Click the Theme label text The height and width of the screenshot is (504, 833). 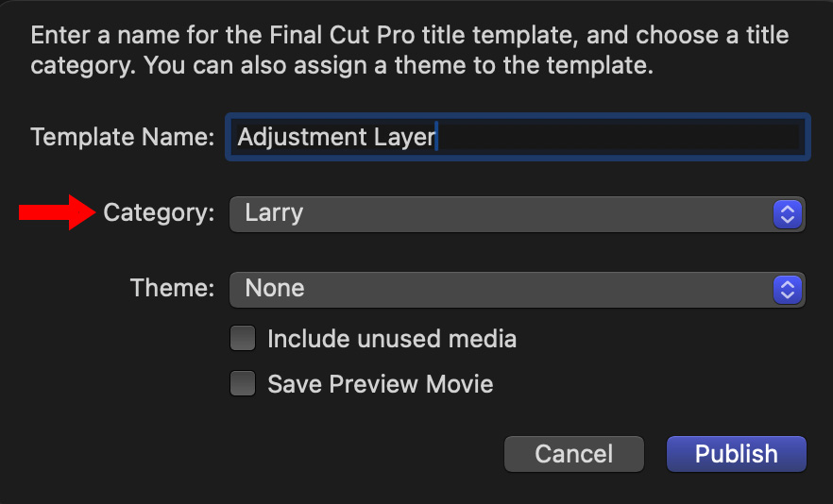172,288
